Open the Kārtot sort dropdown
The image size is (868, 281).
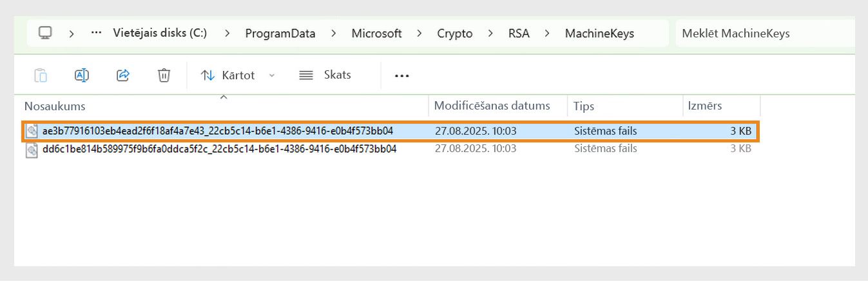[237, 75]
